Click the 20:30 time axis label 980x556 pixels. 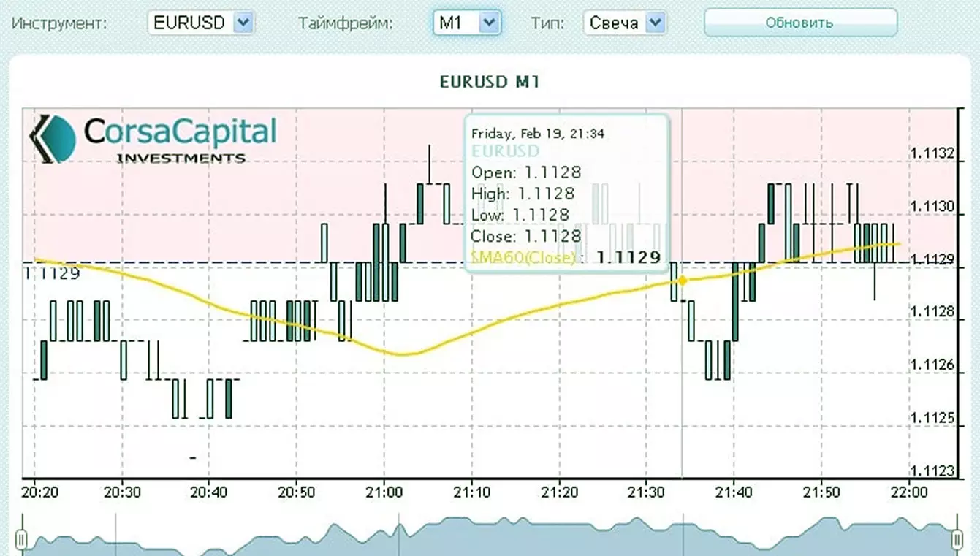click(122, 492)
